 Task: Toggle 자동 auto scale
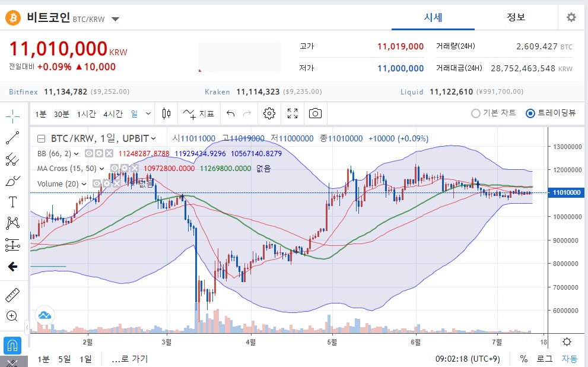pyautogui.click(x=569, y=359)
